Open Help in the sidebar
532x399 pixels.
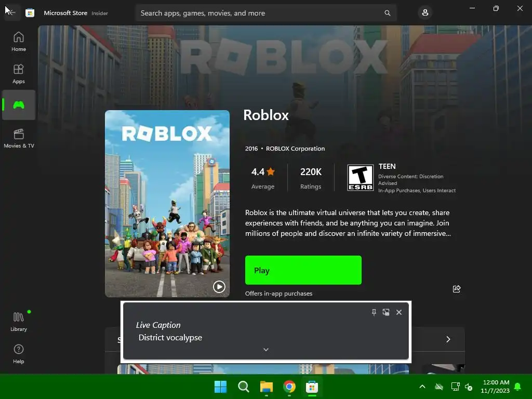(19, 354)
